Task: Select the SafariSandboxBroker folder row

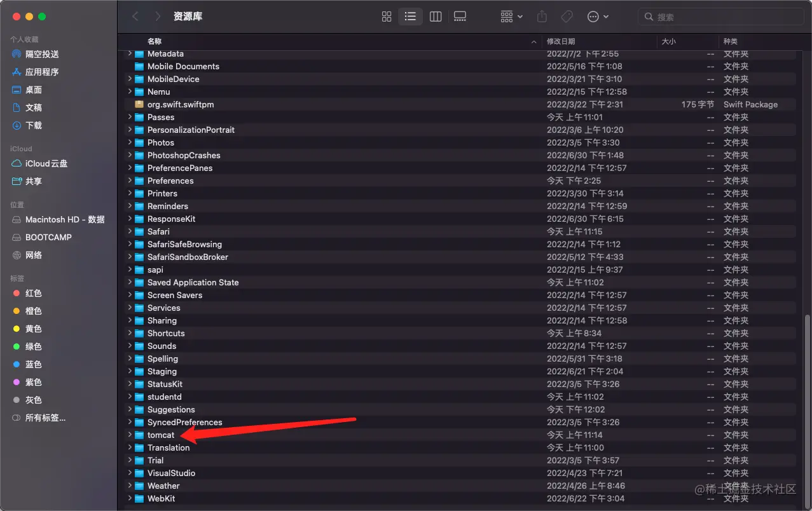Action: point(460,257)
